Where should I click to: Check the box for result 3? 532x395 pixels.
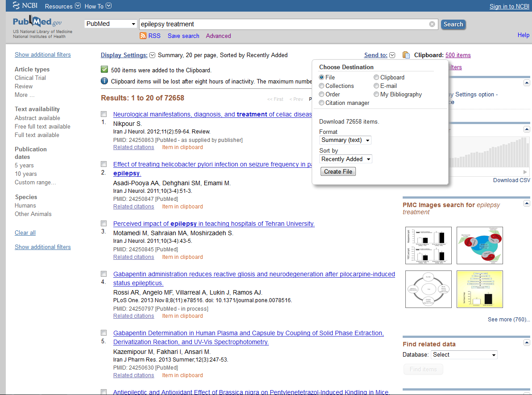coord(104,224)
